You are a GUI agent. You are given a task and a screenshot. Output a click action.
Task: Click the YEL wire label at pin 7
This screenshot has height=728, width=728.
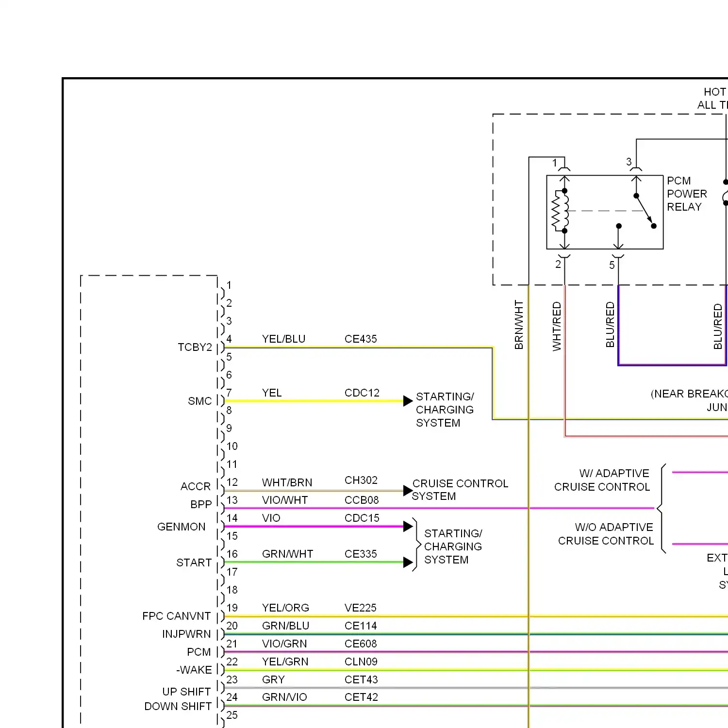coord(272,393)
